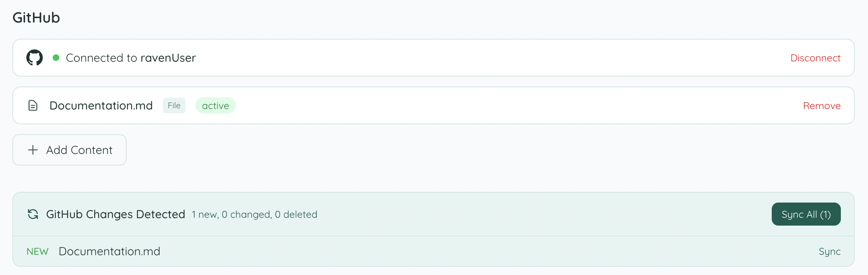Open the Add Content dialog
The height and width of the screenshot is (275, 868).
[x=69, y=150]
